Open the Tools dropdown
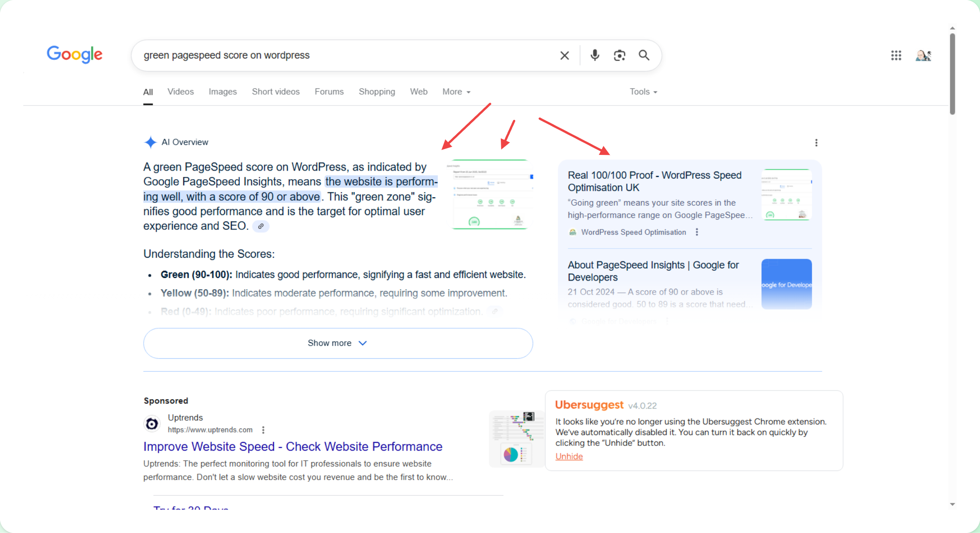980x533 pixels. click(643, 92)
